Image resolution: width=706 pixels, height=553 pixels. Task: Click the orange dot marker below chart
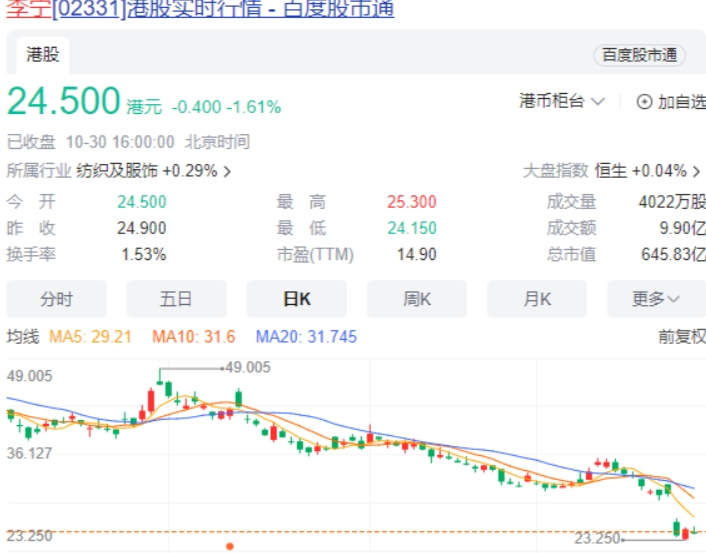[230, 546]
